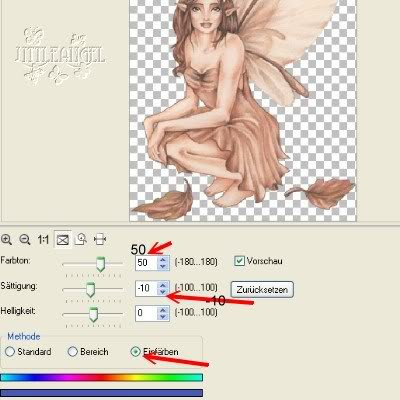The width and height of the screenshot is (400, 400).
Task: Select the Bereich method radio button
Action: pos(72,352)
